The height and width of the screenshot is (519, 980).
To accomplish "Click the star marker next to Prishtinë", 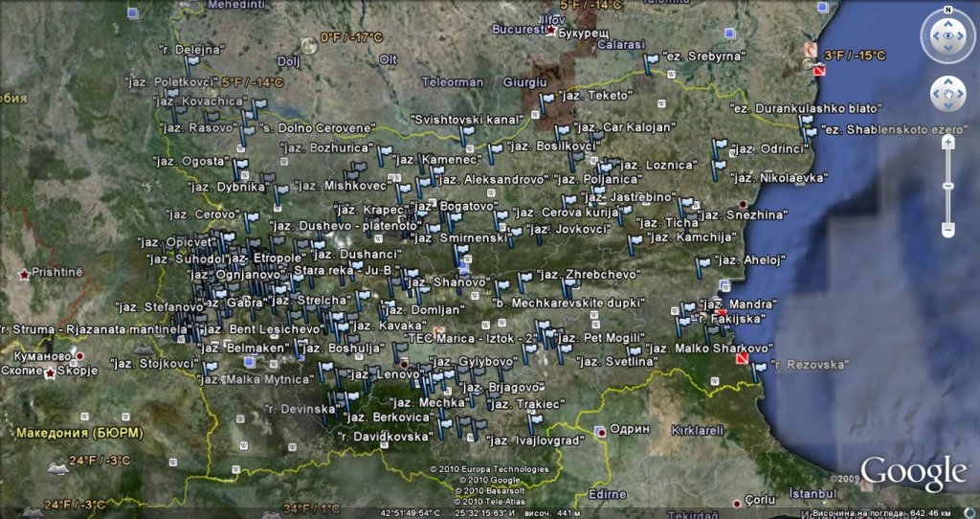I will pos(24,275).
